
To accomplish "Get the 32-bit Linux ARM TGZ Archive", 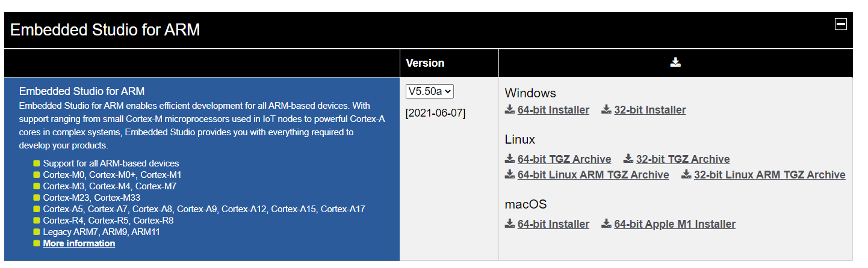I will click(x=769, y=175).
